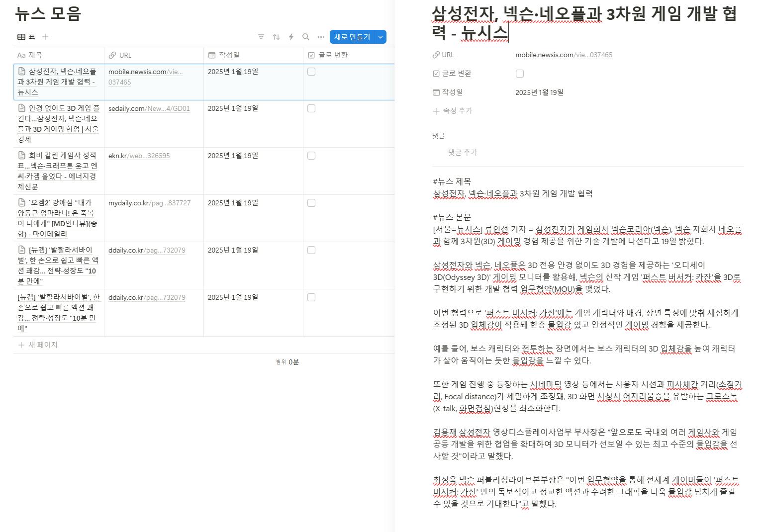767x532 pixels.
Task: Open page icon for first [뉴겜] row
Action: click(21, 250)
